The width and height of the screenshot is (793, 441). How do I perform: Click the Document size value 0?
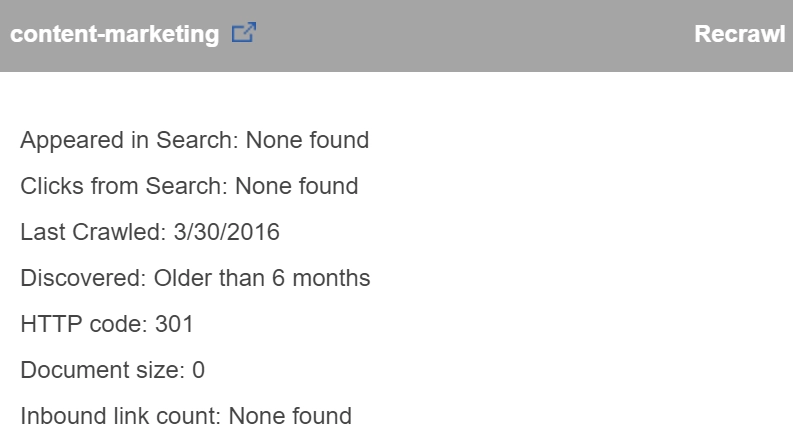[198, 370]
